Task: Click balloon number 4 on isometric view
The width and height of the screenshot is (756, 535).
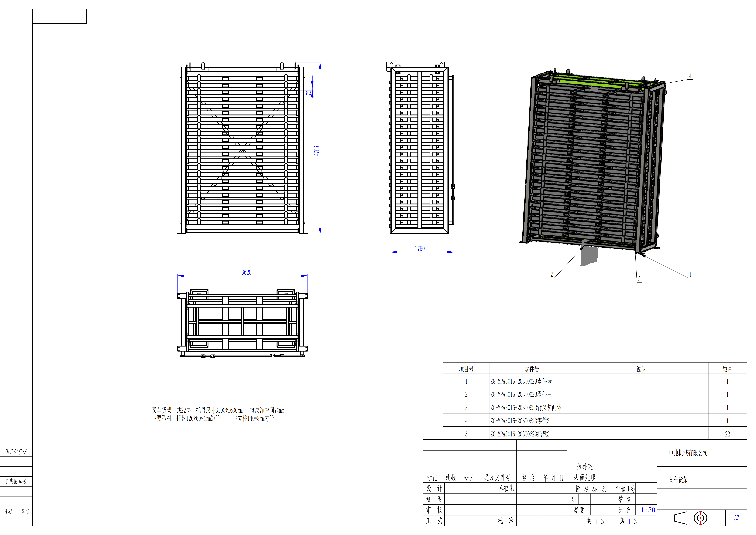Action: [x=691, y=76]
